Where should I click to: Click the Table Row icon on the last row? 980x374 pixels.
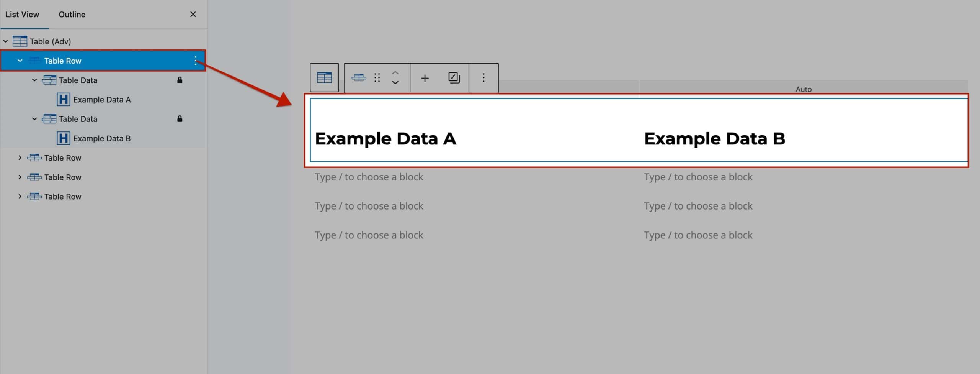(35, 196)
